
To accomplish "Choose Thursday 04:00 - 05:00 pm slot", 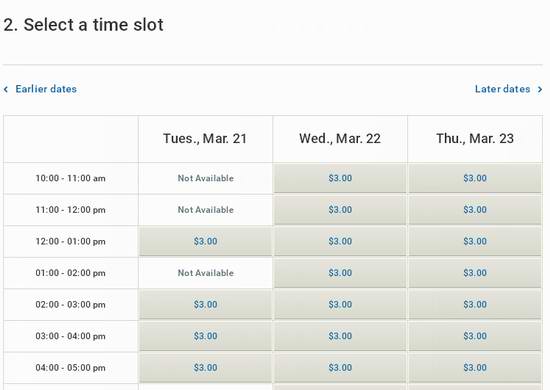I will click(475, 368).
